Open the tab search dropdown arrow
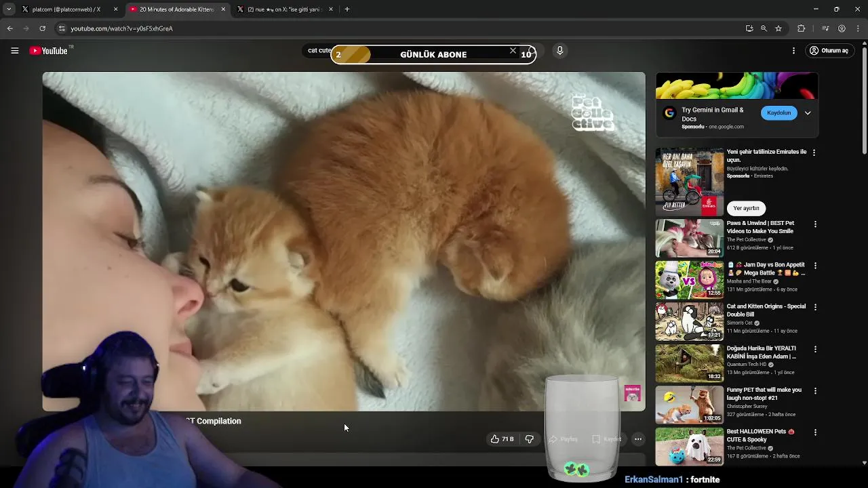Viewport: 868px width, 488px height. 9,9
